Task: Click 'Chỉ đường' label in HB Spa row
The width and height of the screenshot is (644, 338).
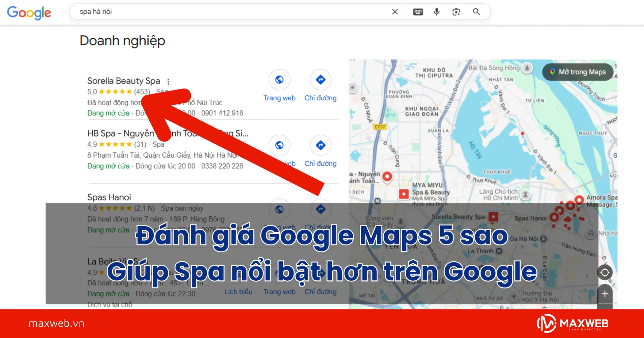Action: (320, 163)
